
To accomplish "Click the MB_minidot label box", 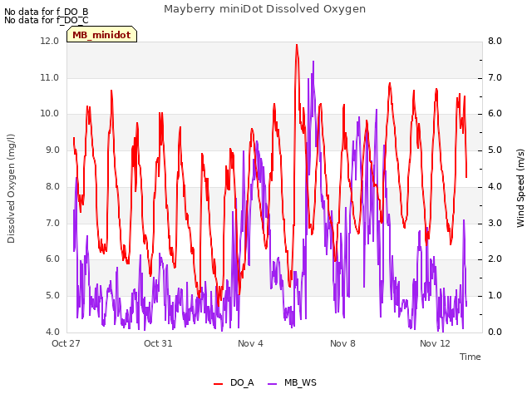I will pyautogui.click(x=101, y=34).
